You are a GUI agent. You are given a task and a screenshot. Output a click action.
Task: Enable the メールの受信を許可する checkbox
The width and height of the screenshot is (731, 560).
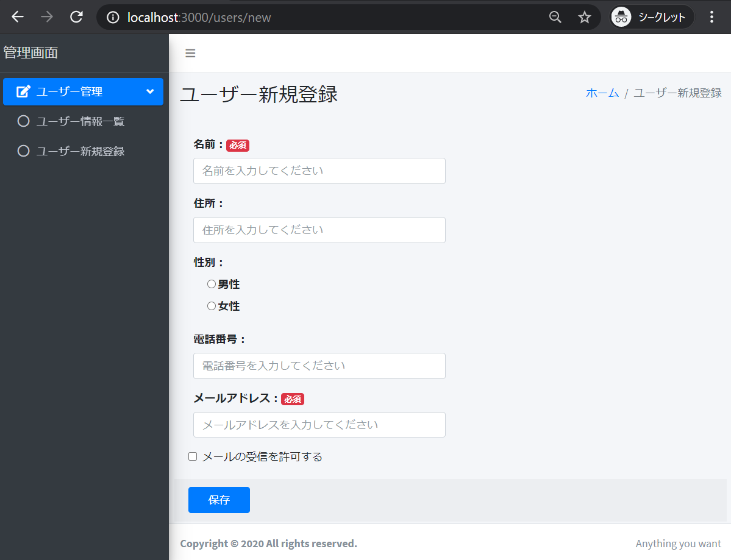click(192, 456)
